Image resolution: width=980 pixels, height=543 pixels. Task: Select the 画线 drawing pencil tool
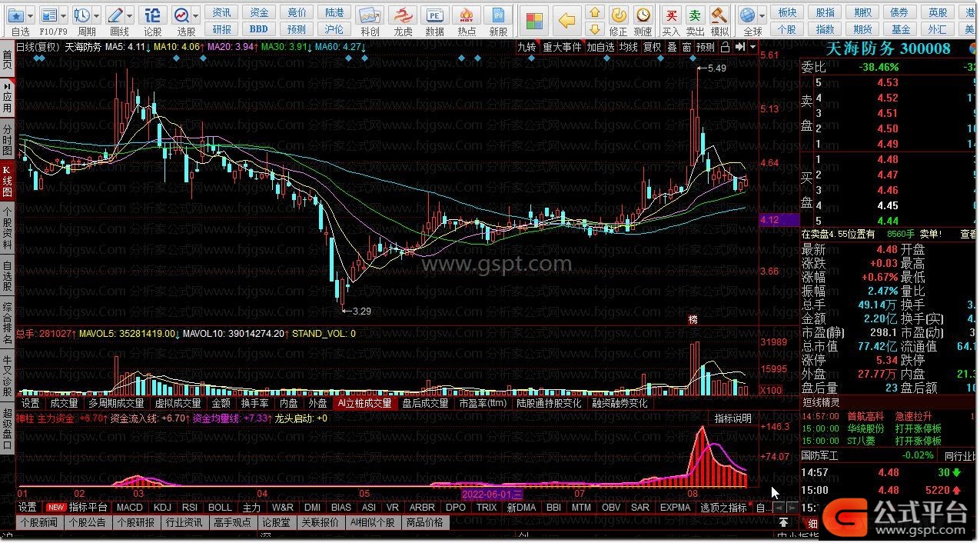pos(115,15)
